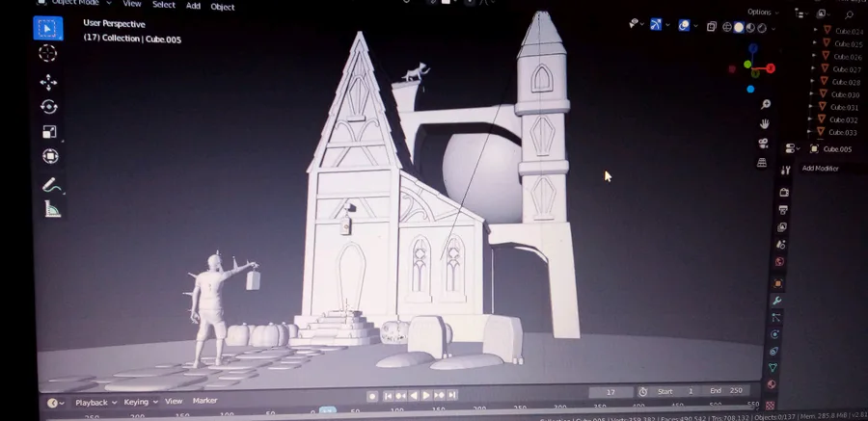
Task: Open the Object Constraints properties tab
Action: [x=773, y=351]
